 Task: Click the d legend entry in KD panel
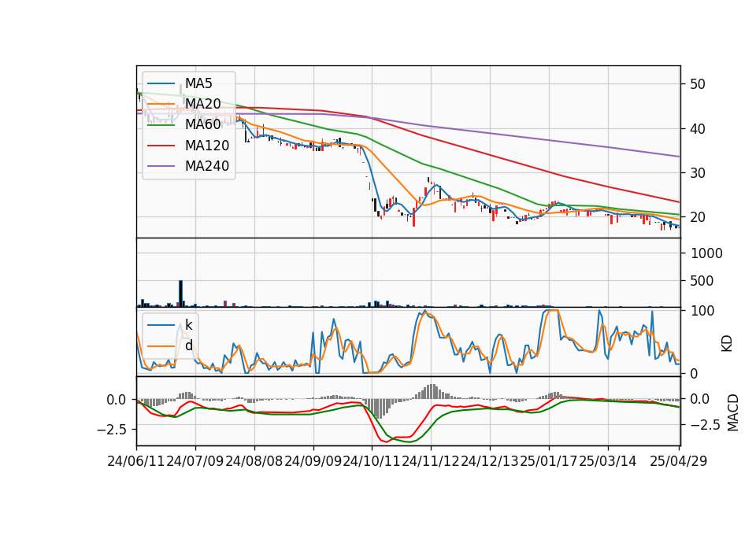(188, 345)
